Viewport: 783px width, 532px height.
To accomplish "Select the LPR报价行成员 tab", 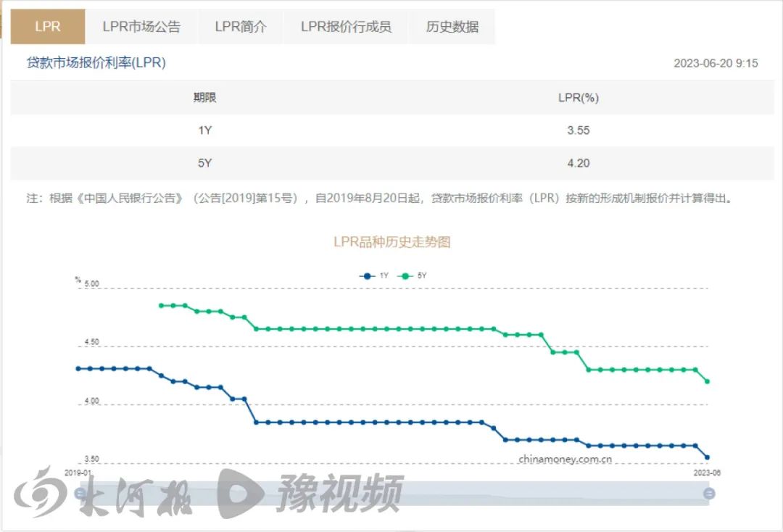I will 346,27.
